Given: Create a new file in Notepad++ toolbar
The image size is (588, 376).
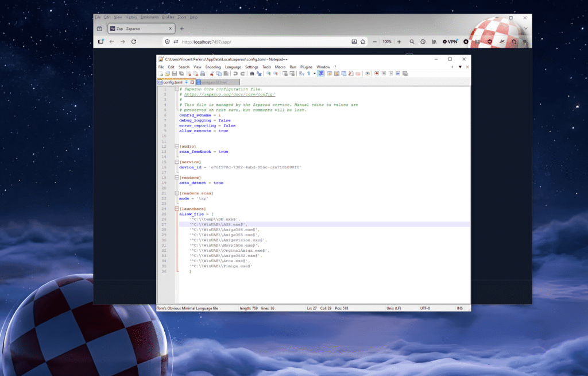Looking at the screenshot, I should 160,74.
